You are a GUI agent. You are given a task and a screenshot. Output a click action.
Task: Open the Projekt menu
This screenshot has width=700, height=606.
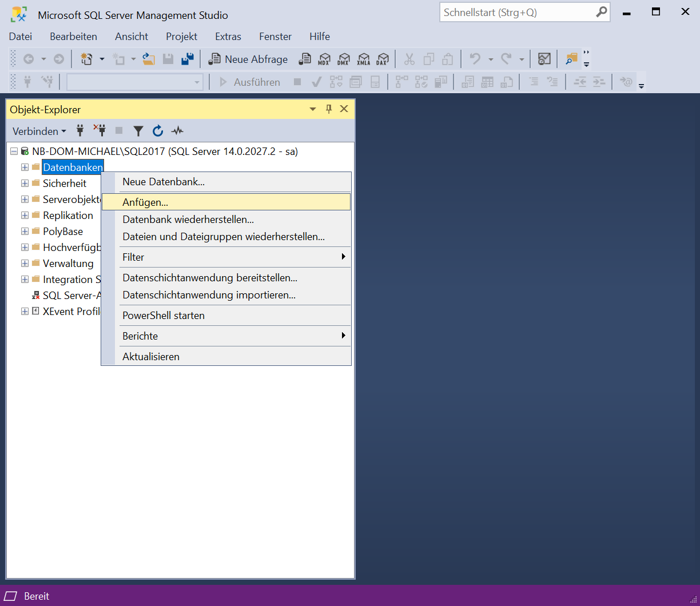pyautogui.click(x=182, y=37)
